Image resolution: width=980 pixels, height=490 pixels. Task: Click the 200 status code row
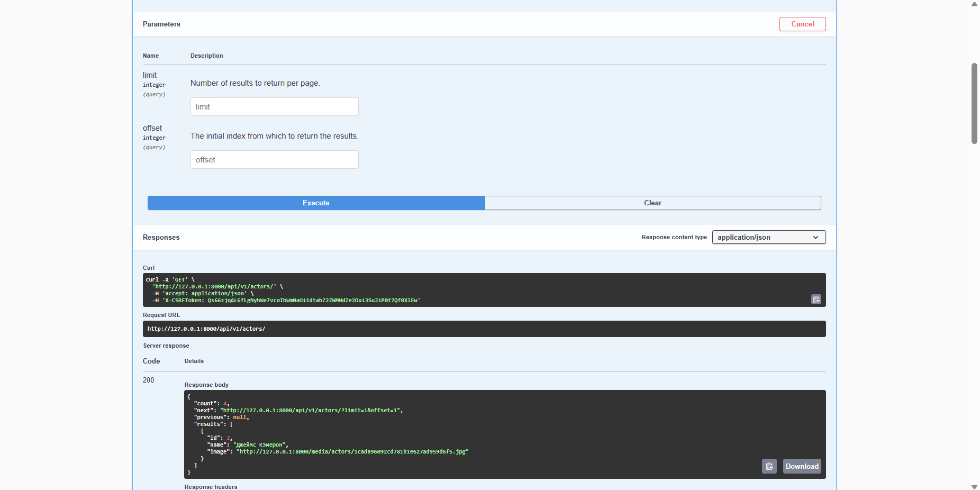click(x=149, y=380)
